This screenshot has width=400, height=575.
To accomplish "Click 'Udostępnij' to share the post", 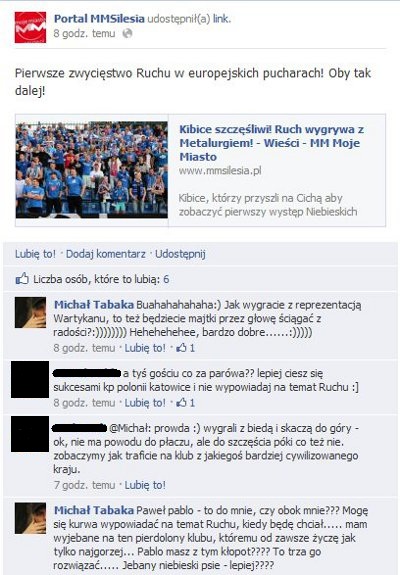I will tap(180, 254).
